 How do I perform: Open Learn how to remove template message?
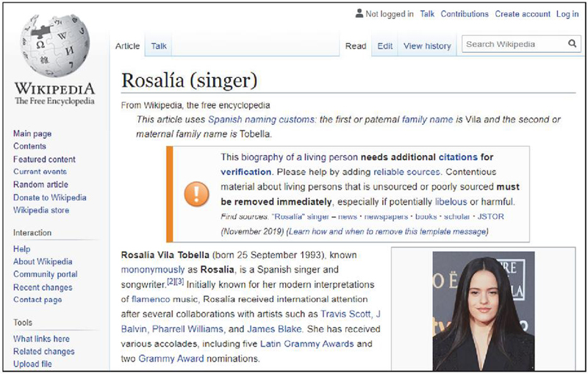pos(388,231)
